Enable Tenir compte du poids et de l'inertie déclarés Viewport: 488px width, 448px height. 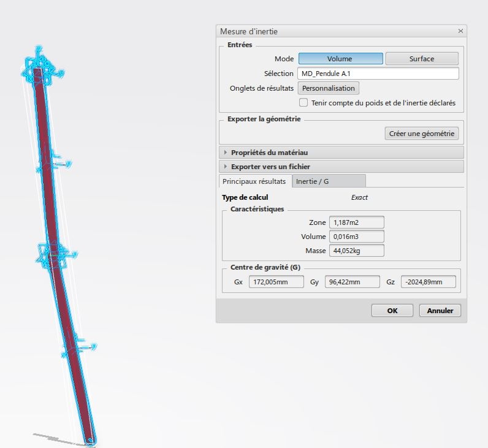303,103
